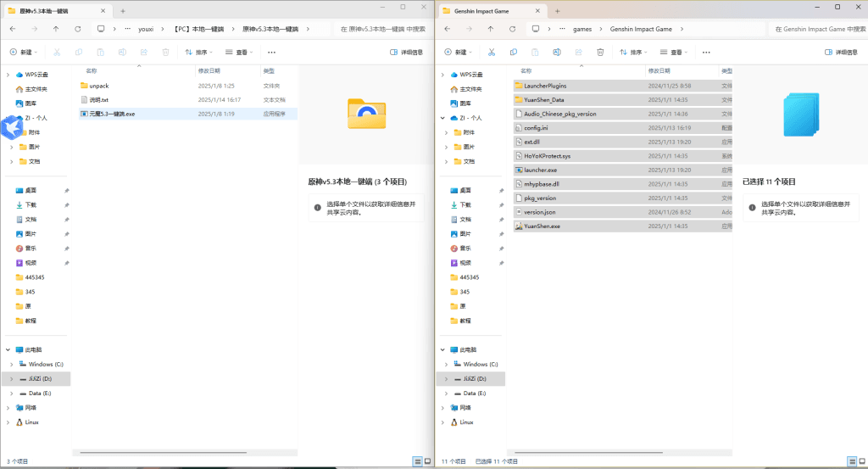The width and height of the screenshot is (868, 469).
Task: Click Copy icon in Genshin Impact Game toolbar
Action: pos(514,52)
